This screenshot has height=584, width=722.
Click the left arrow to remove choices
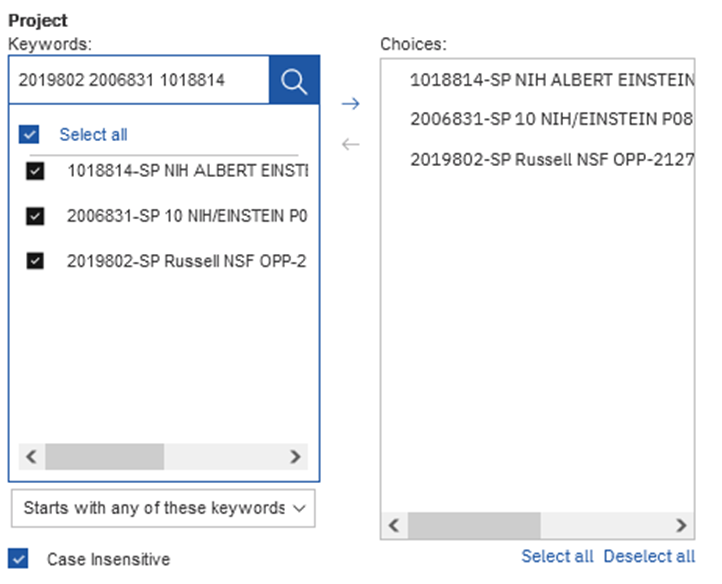coord(350,144)
